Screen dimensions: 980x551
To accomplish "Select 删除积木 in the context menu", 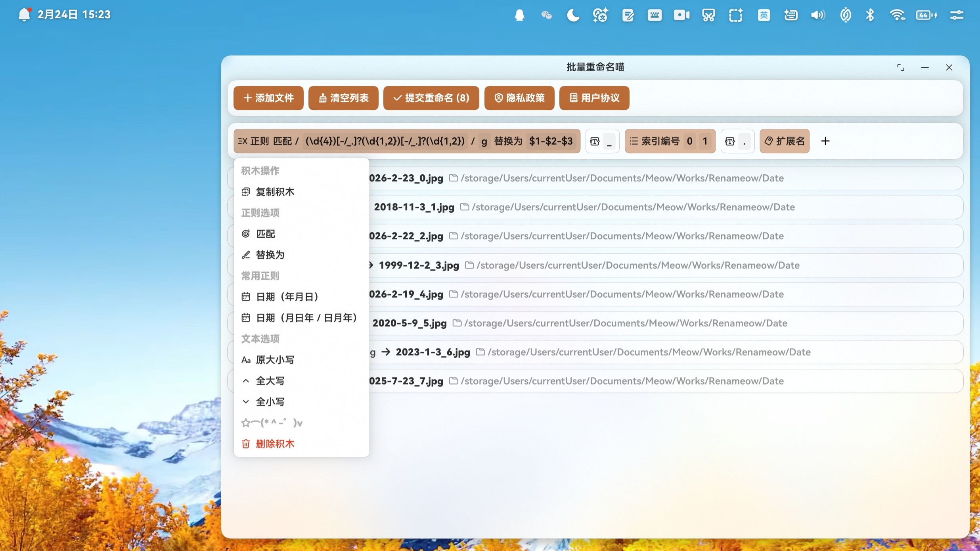I will click(x=274, y=444).
